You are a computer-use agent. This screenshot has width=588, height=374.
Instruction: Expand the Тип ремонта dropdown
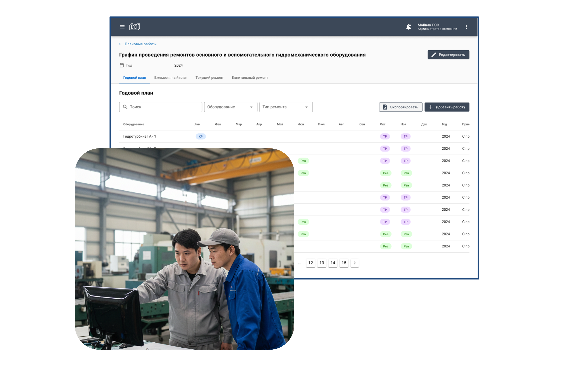pyautogui.click(x=286, y=107)
